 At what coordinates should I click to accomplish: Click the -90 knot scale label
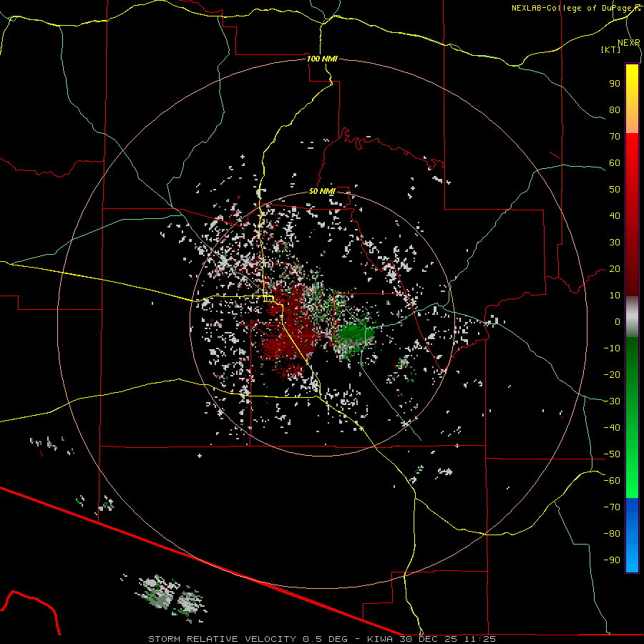pos(612,560)
